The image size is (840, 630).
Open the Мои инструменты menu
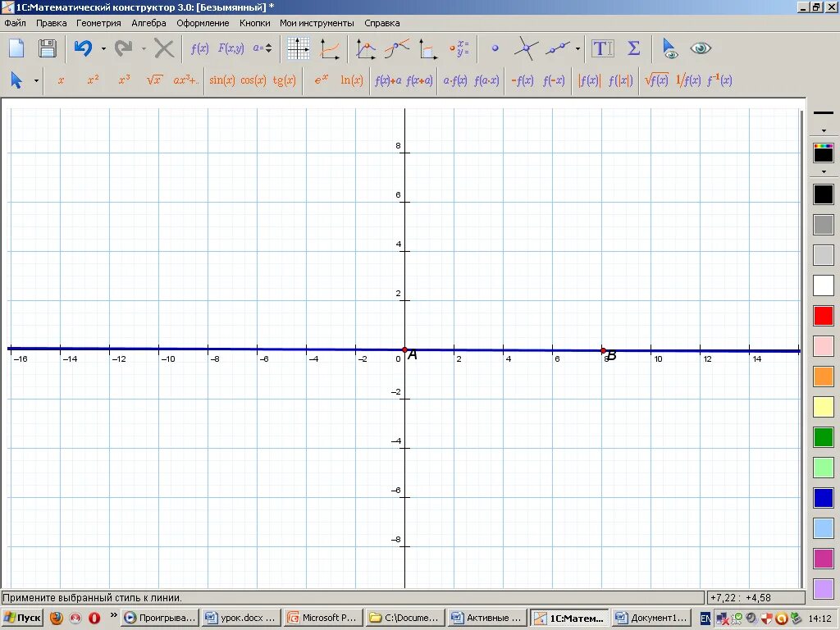pos(317,23)
